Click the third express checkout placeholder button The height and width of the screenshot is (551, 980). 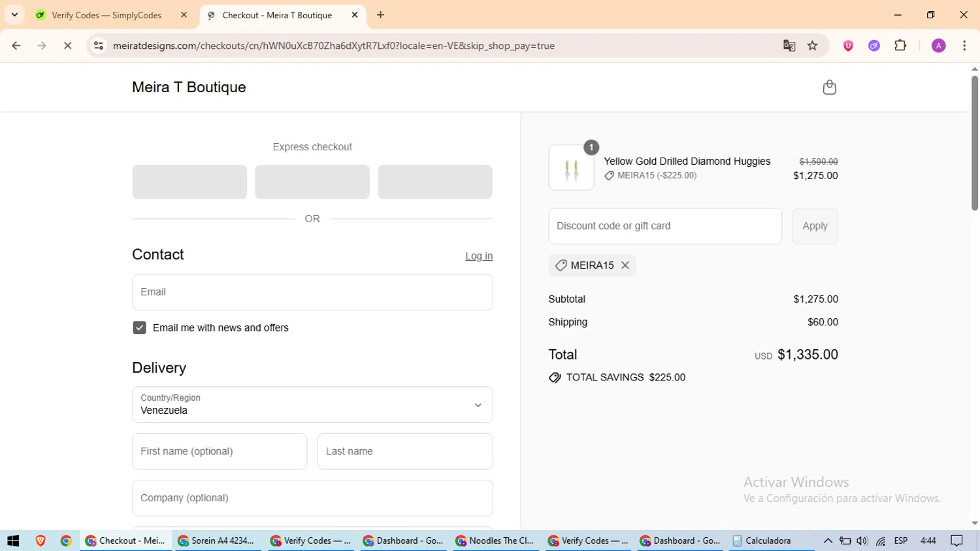(x=435, y=182)
